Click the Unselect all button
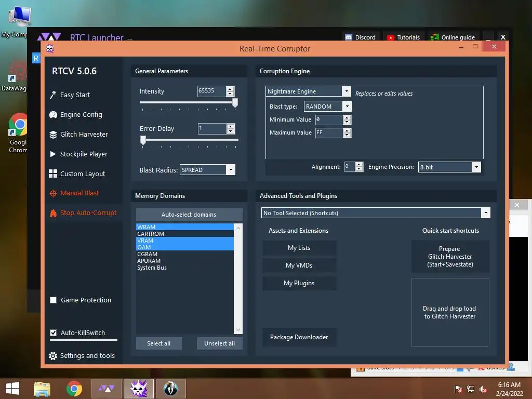This screenshot has height=399, width=532. coord(220,343)
